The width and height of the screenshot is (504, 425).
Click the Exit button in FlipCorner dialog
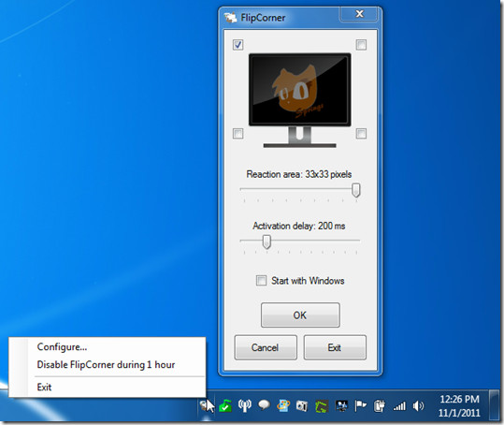pos(335,347)
